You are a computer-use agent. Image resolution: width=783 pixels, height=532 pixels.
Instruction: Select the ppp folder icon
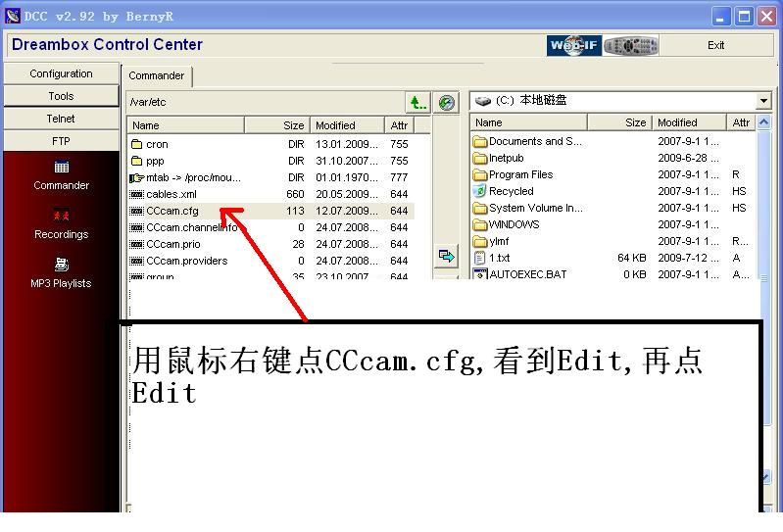136,161
